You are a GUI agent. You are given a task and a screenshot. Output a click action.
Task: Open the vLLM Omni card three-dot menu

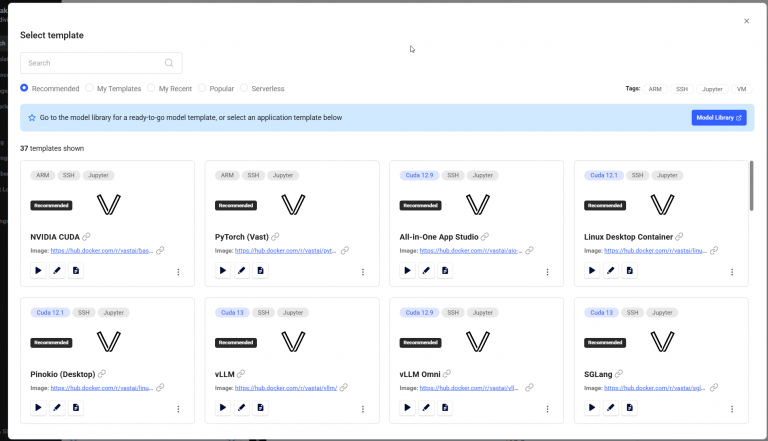tap(548, 409)
